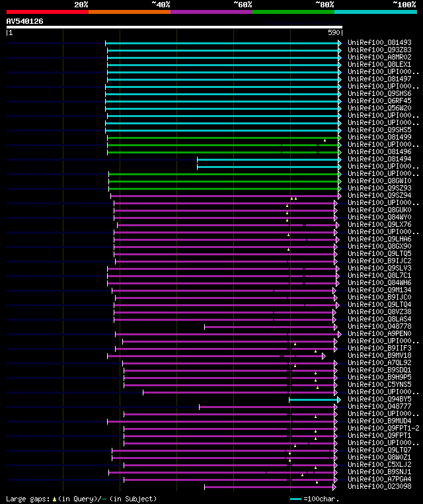423x504 pixels.
Task: Open hit UniRef100_Q93Z83
Action: click(379, 50)
